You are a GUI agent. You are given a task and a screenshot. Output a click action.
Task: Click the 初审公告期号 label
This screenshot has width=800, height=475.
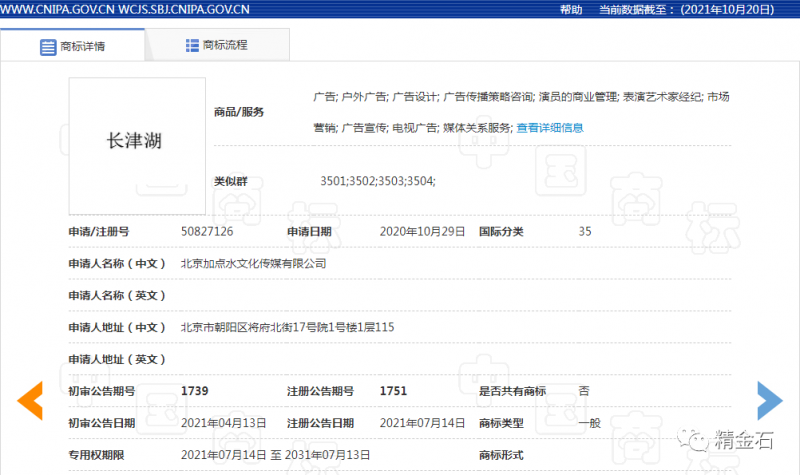tap(102, 391)
